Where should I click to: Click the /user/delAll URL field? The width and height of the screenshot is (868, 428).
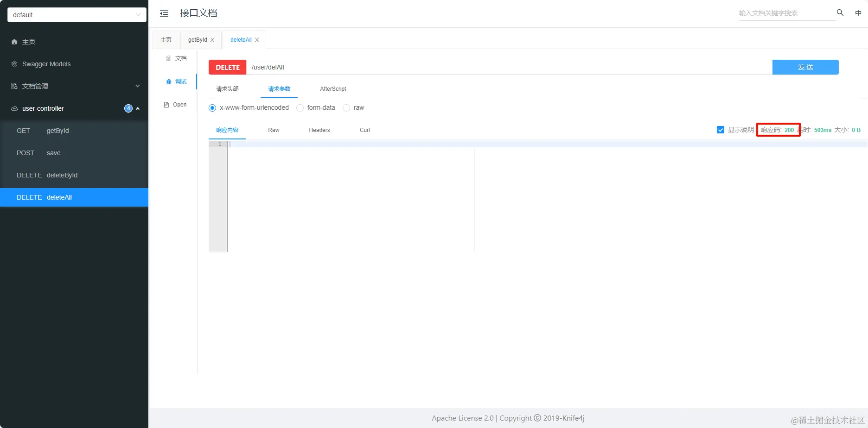coord(509,67)
